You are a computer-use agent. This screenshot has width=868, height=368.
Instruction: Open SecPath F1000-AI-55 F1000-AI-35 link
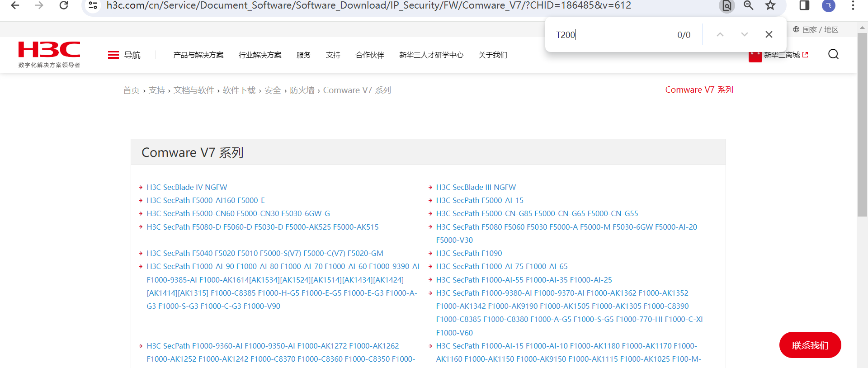pyautogui.click(x=524, y=280)
